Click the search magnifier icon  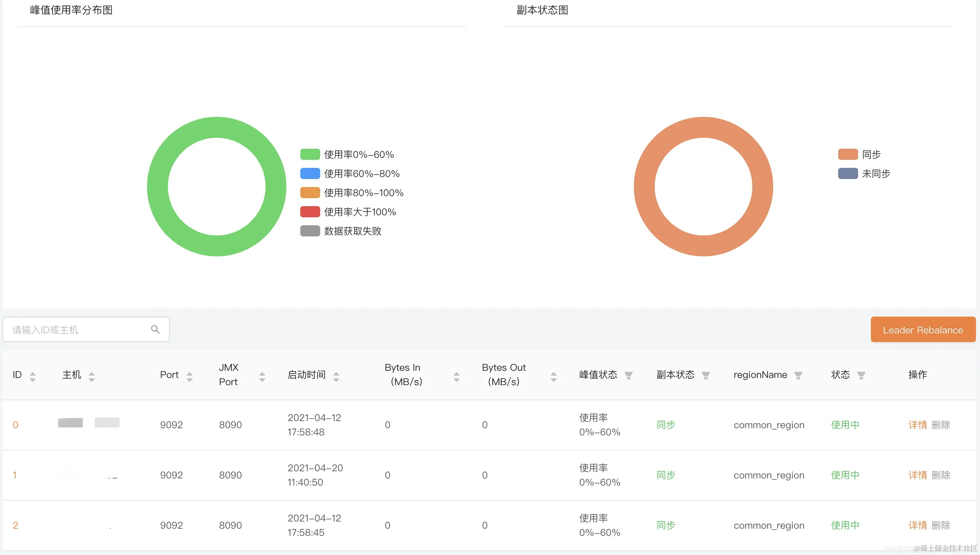coord(155,329)
